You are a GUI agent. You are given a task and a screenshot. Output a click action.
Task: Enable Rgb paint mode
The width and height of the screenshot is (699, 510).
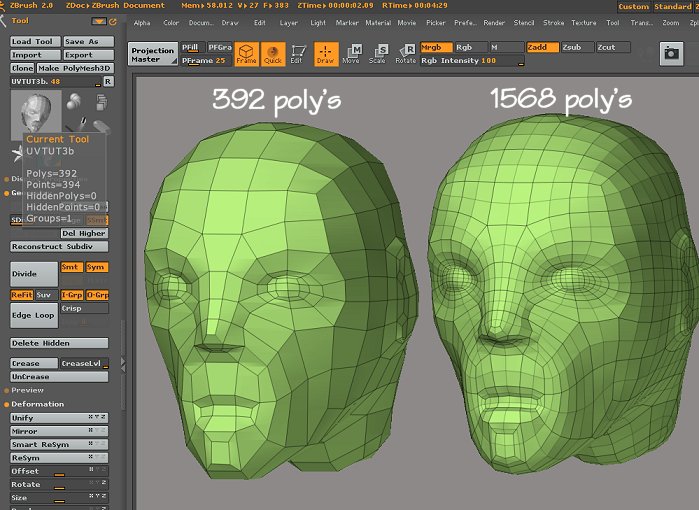click(x=471, y=47)
